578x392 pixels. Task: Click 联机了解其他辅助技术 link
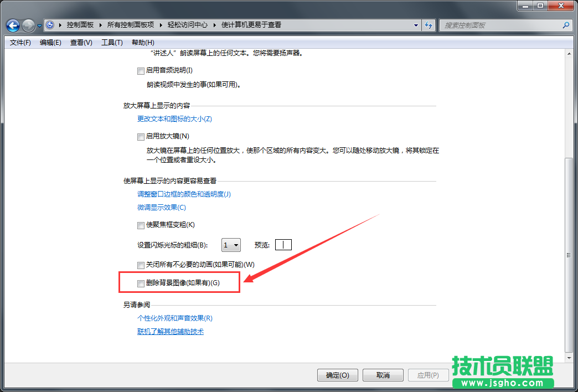(x=170, y=331)
